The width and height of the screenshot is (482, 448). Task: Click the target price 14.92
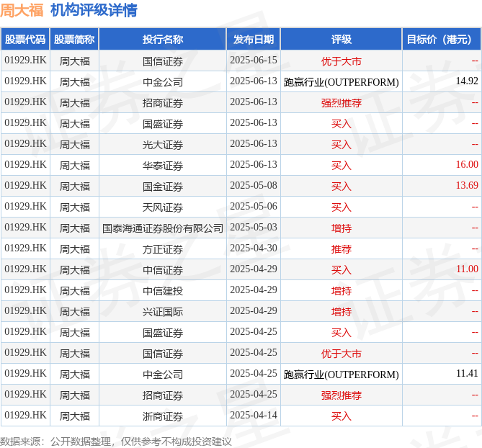[x=467, y=81]
